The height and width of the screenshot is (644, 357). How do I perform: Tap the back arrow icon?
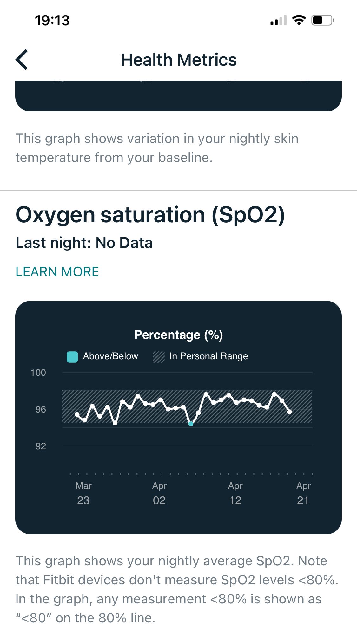tap(22, 60)
